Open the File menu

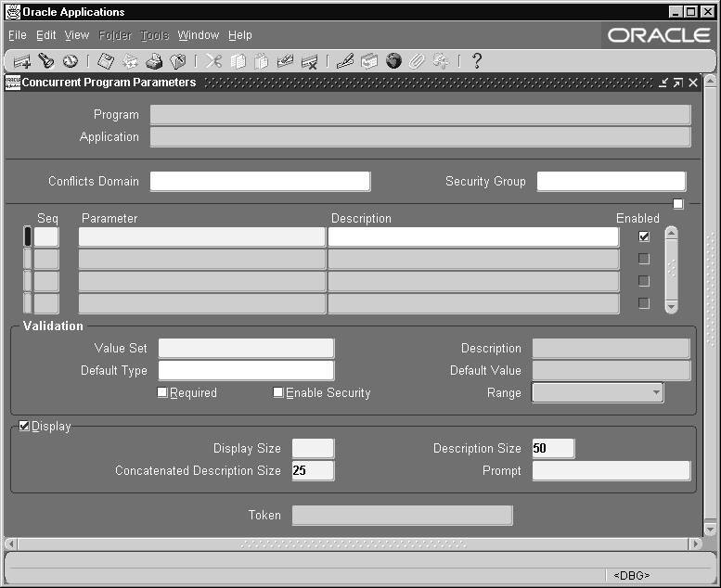pyautogui.click(x=18, y=35)
